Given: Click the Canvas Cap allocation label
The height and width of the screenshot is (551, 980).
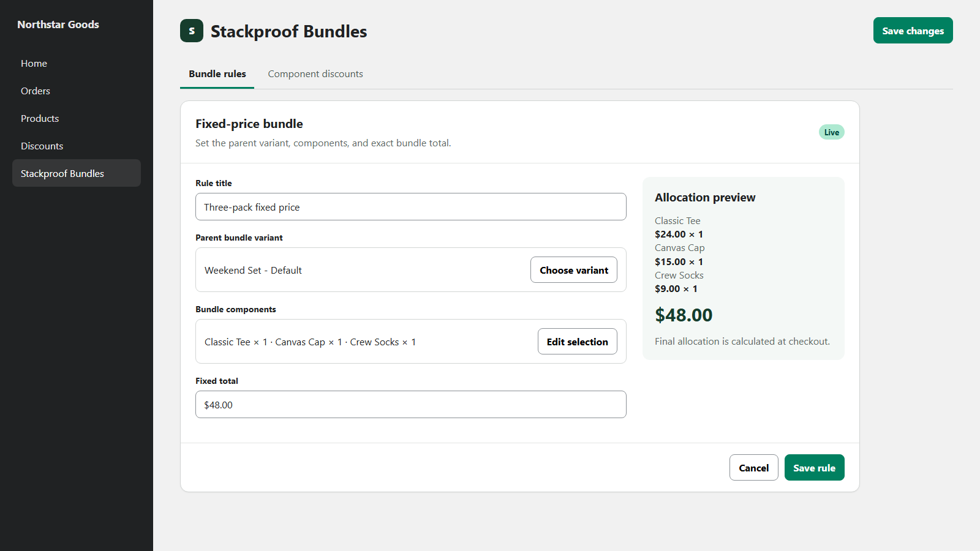Looking at the screenshot, I should point(680,248).
